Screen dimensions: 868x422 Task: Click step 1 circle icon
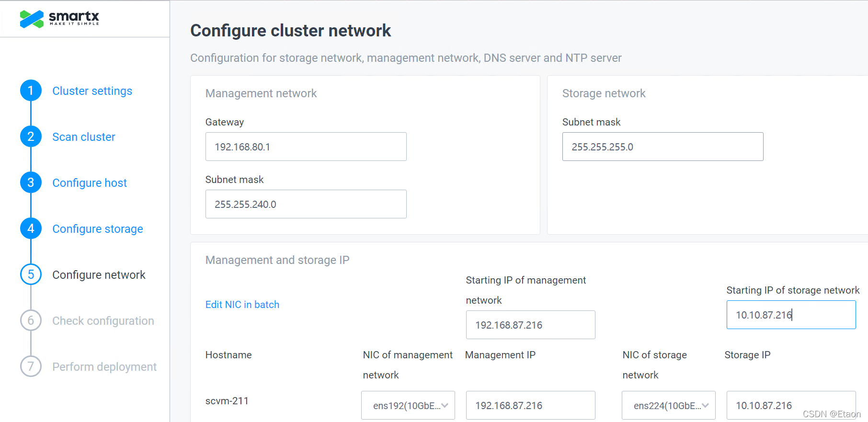click(31, 91)
